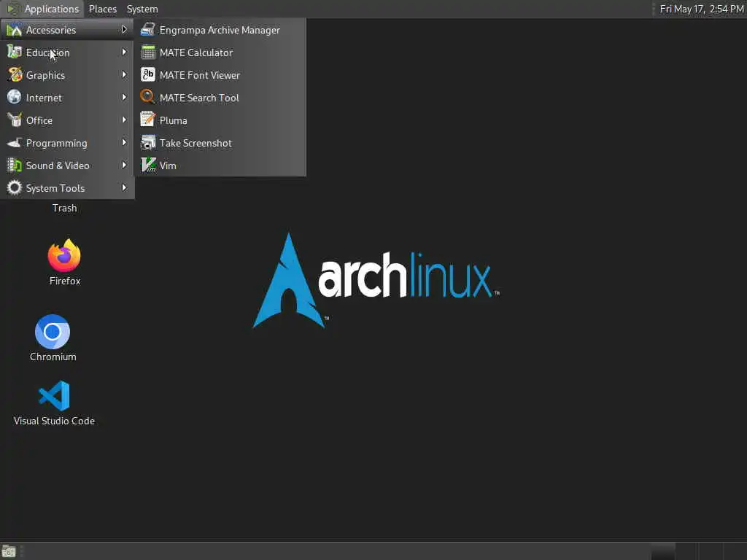Select the Firefox desktop icon
The image size is (747, 560).
click(x=64, y=256)
